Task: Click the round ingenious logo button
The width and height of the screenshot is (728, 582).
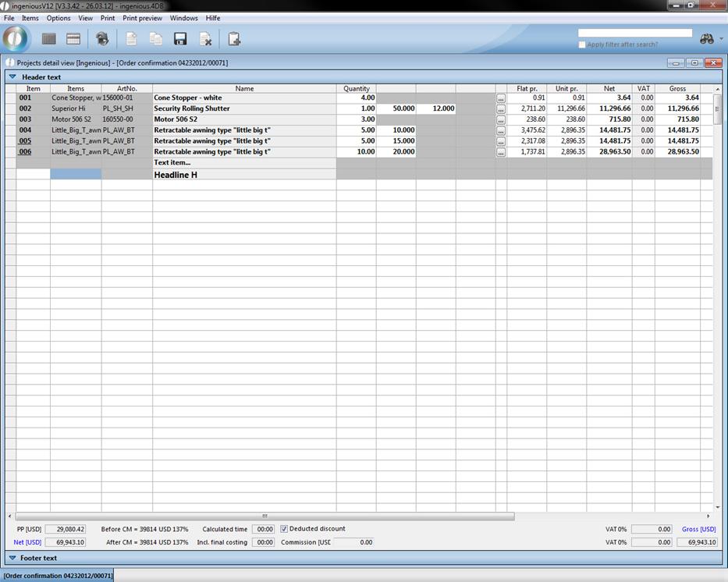Action: click(x=16, y=38)
